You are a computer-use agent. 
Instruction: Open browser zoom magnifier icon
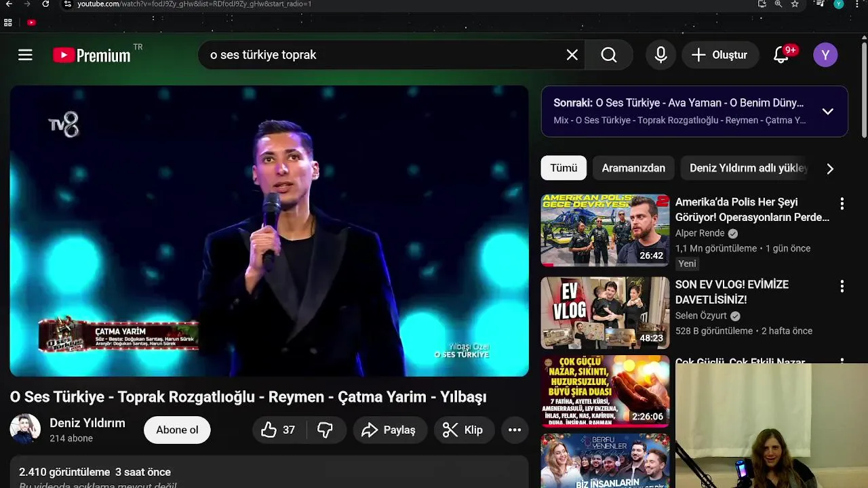pyautogui.click(x=778, y=4)
